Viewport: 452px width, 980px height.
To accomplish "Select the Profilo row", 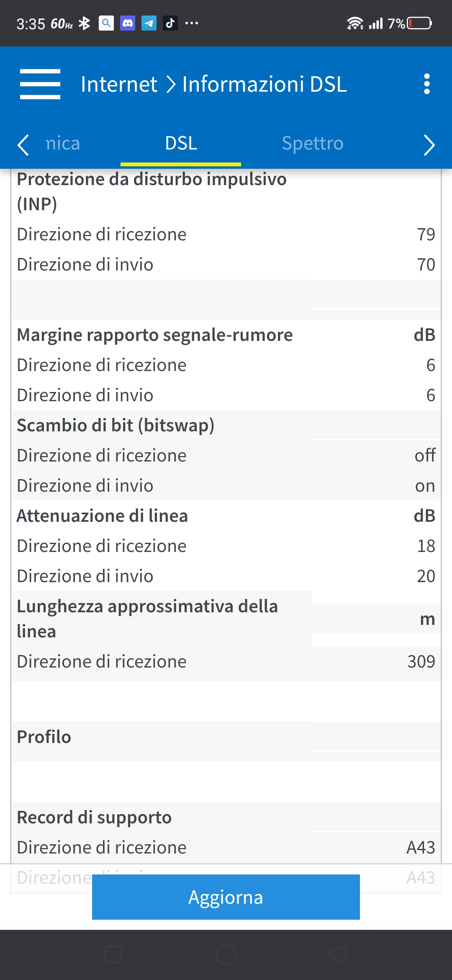I will [x=226, y=737].
